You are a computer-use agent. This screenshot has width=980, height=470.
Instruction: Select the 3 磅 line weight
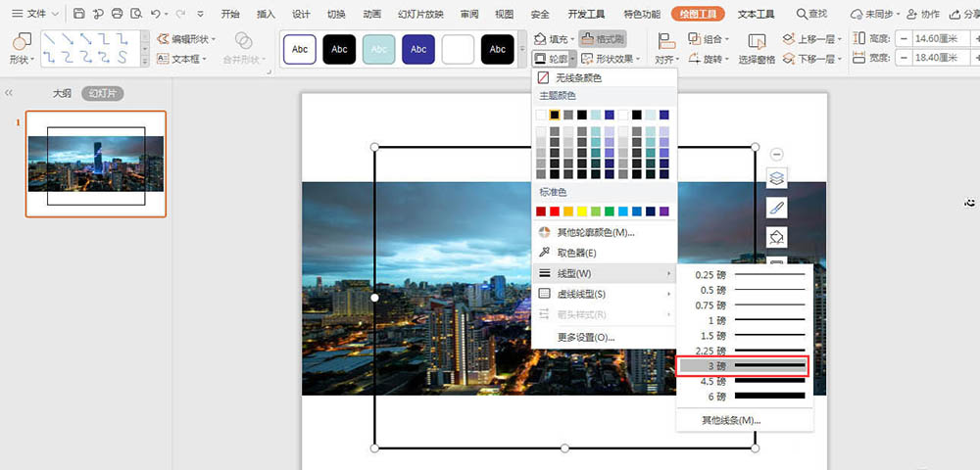click(741, 366)
